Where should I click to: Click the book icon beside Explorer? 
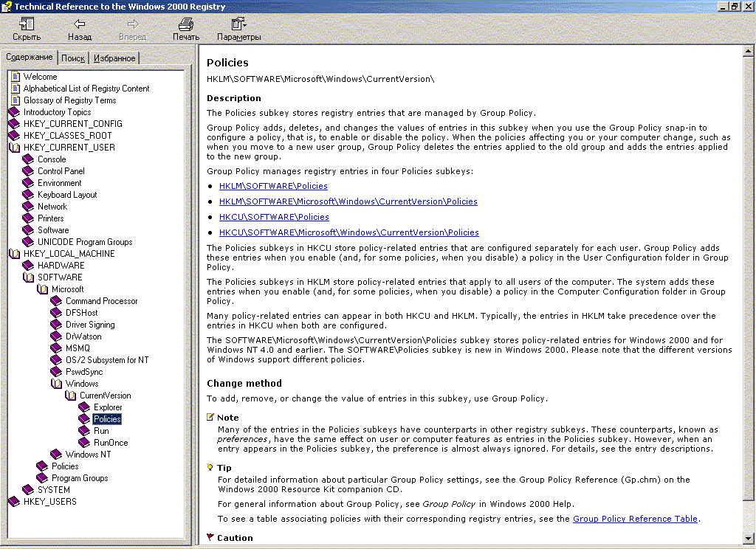point(84,407)
